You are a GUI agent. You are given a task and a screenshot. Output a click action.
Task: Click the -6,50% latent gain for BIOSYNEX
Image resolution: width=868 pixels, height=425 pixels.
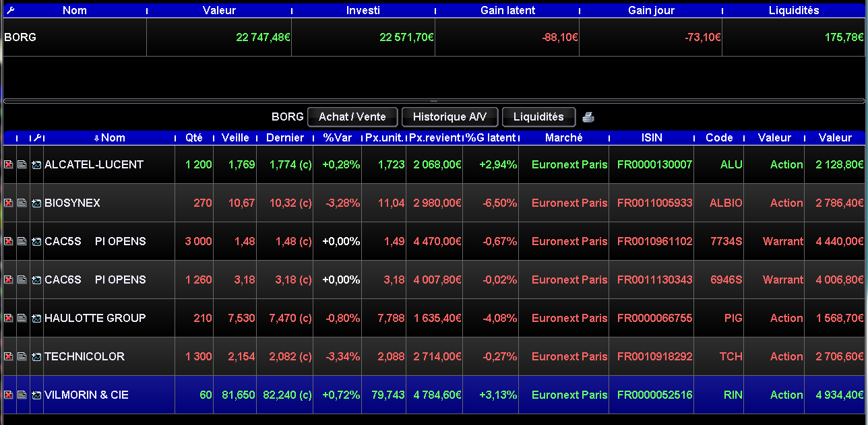[500, 203]
